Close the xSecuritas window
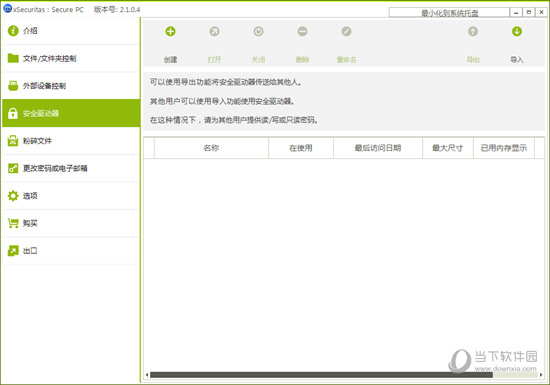 tap(541, 13)
